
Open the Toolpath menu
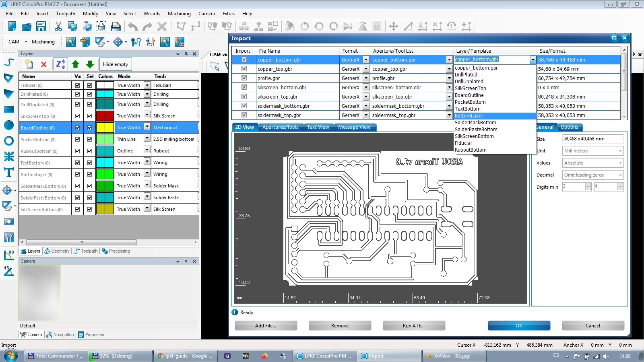[66, 14]
